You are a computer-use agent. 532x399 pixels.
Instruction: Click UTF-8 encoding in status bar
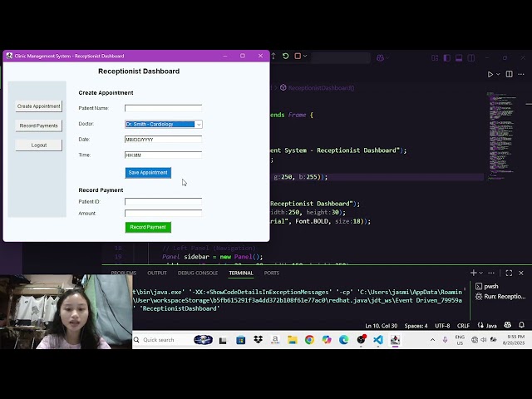tap(442, 326)
